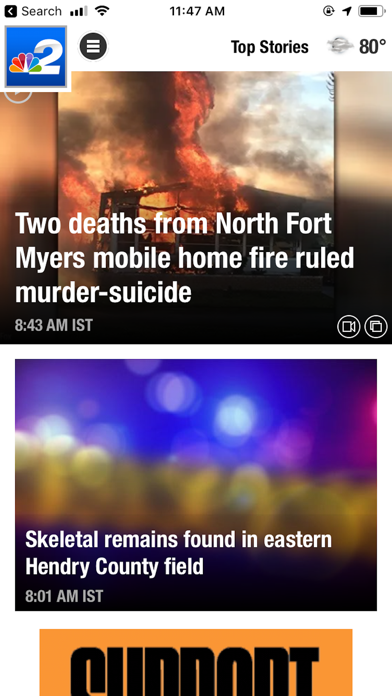The width and height of the screenshot is (392, 696).
Task: Open the 80° temperature reading
Action: (372, 46)
